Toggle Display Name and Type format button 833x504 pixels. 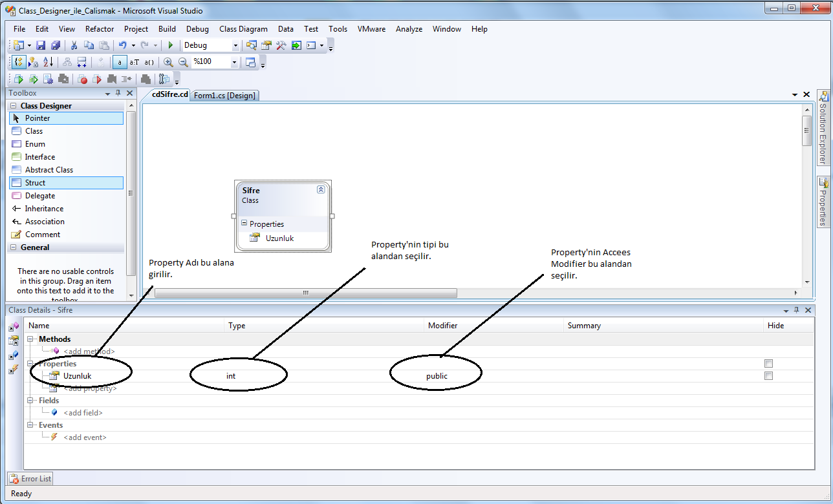pos(134,62)
